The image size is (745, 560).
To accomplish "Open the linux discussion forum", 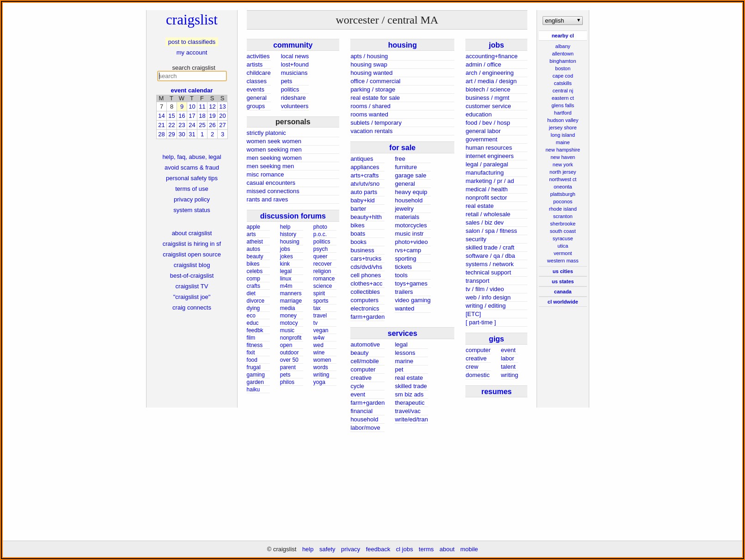I will pos(286,279).
